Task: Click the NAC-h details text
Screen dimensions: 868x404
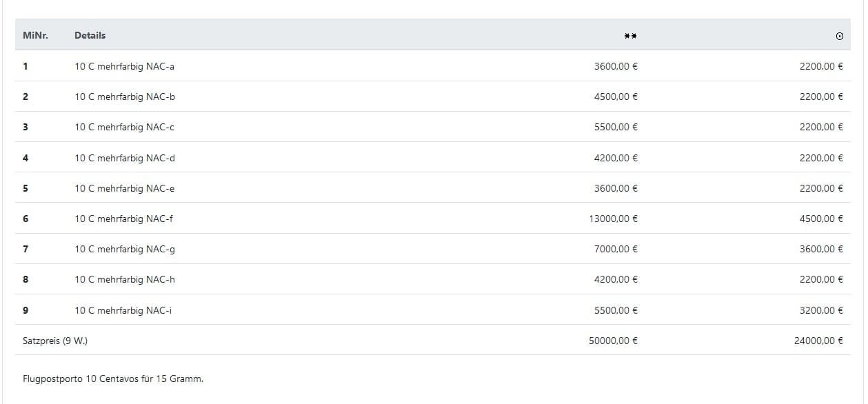Action: [125, 279]
